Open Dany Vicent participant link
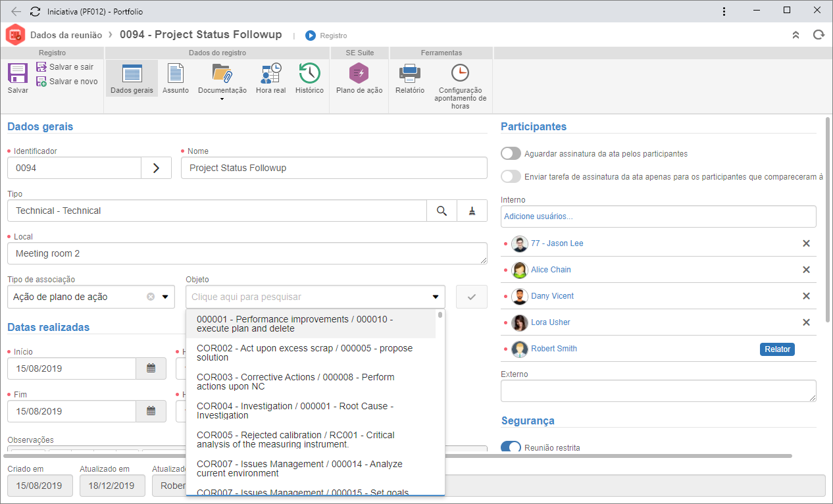The height and width of the screenshot is (504, 833). click(x=553, y=296)
